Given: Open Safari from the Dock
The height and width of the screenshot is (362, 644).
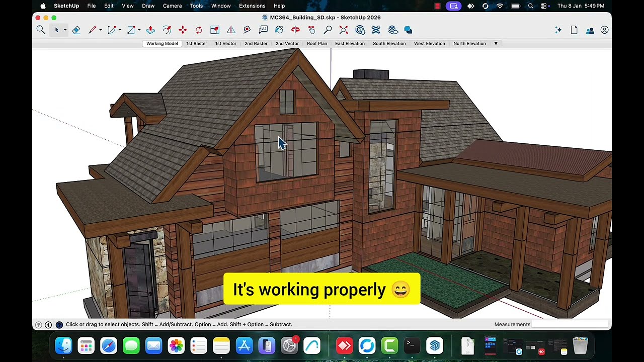Looking at the screenshot, I should [109, 345].
